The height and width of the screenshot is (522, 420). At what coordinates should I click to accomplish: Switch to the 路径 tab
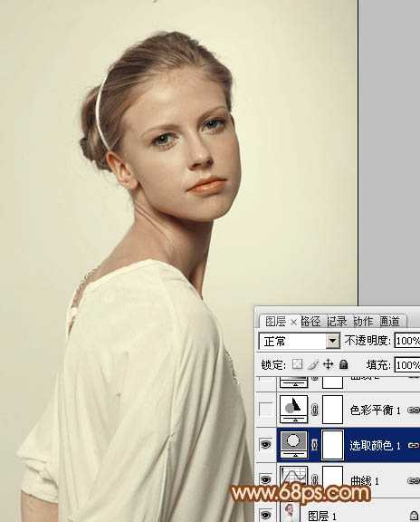[x=310, y=321]
